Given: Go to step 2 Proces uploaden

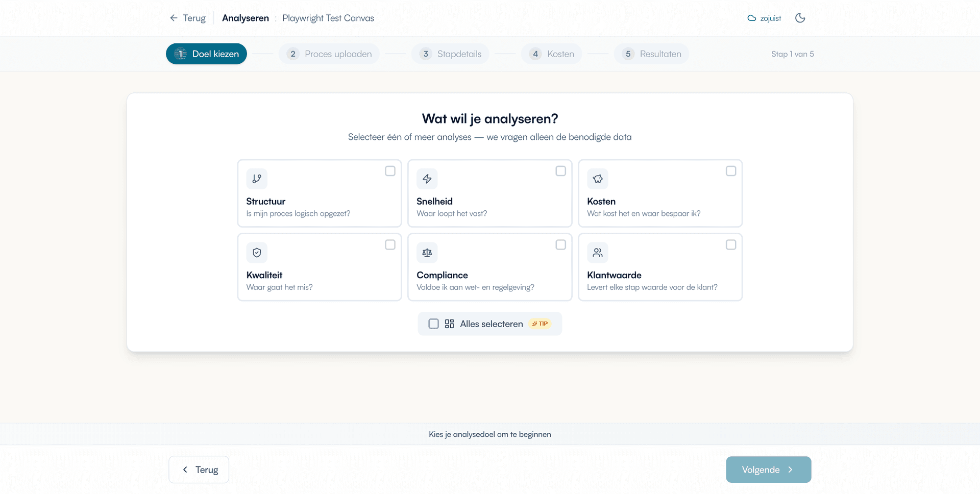Looking at the screenshot, I should 329,54.
